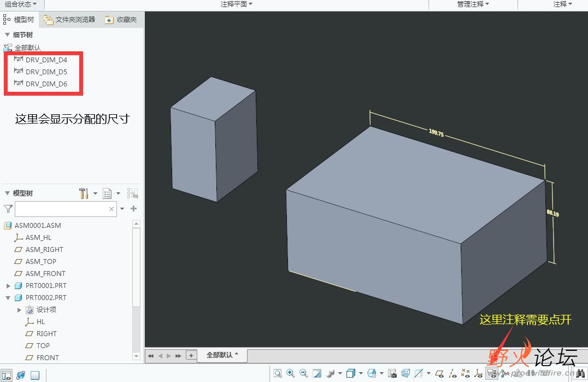Click the Refit view icon
The image size is (588, 382).
pos(278,373)
